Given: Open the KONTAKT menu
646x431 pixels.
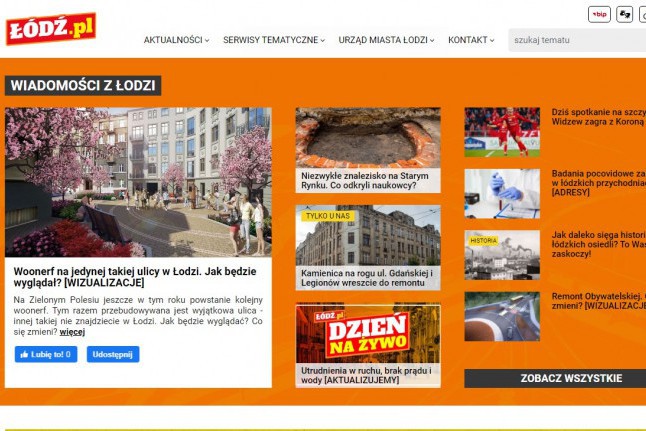Looking at the screenshot, I should [x=471, y=40].
